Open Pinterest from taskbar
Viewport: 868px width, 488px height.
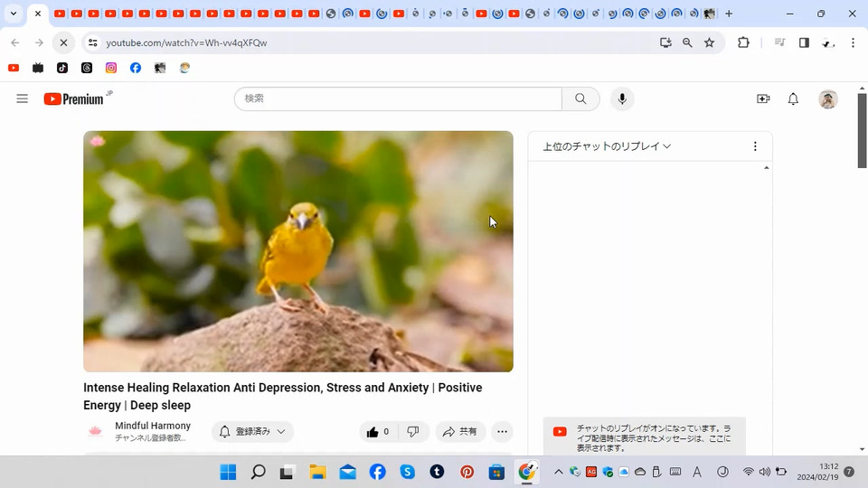tap(467, 472)
